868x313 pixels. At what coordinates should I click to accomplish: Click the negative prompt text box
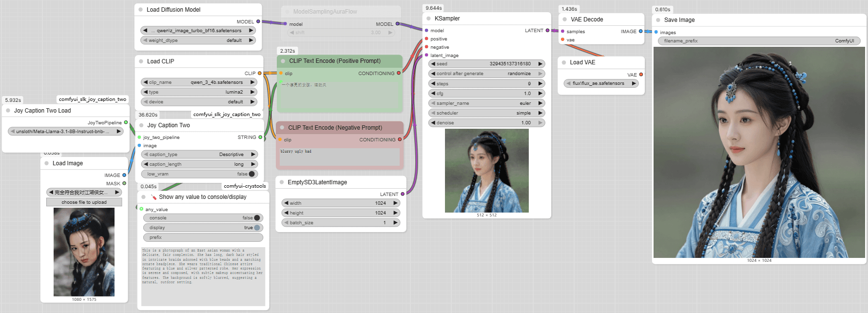click(x=340, y=156)
